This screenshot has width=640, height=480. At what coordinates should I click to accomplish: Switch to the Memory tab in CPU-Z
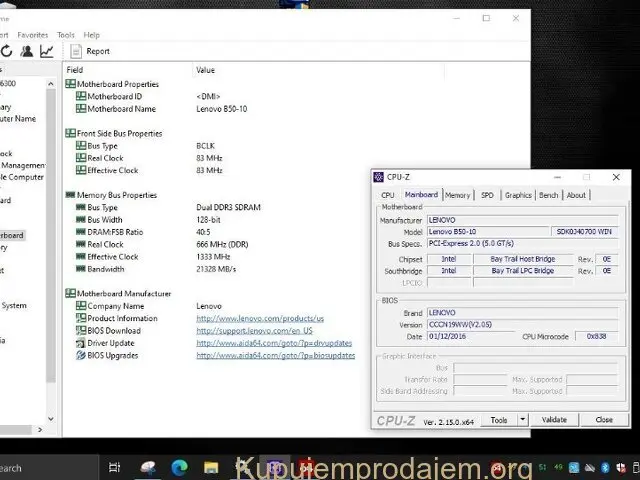pyautogui.click(x=458, y=195)
